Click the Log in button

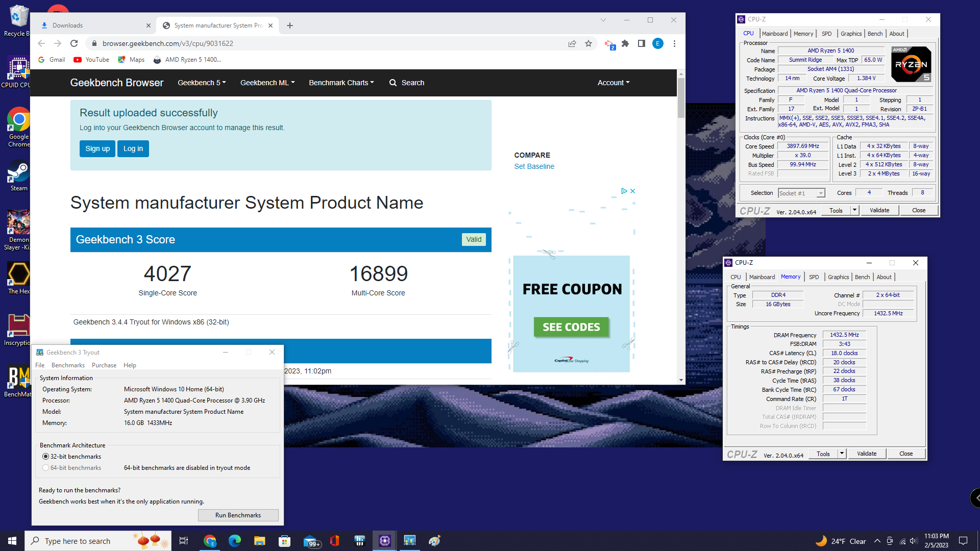click(x=133, y=148)
